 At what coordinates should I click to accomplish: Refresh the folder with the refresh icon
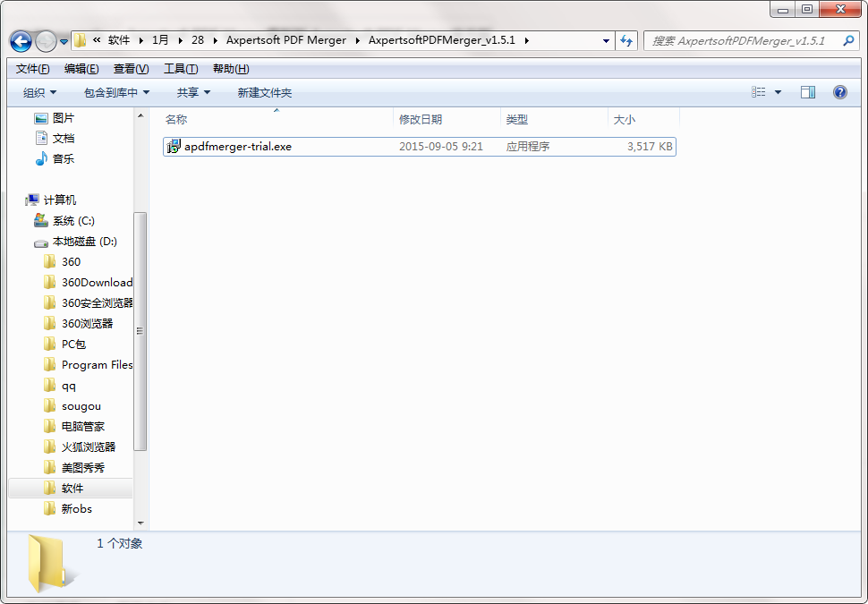tap(626, 41)
